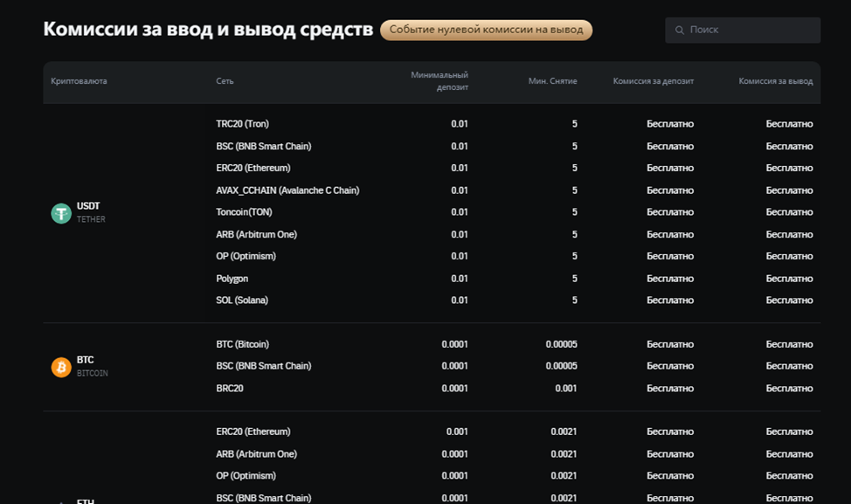
Task: Open the zero withdrawal fee event banner
Action: click(x=487, y=30)
